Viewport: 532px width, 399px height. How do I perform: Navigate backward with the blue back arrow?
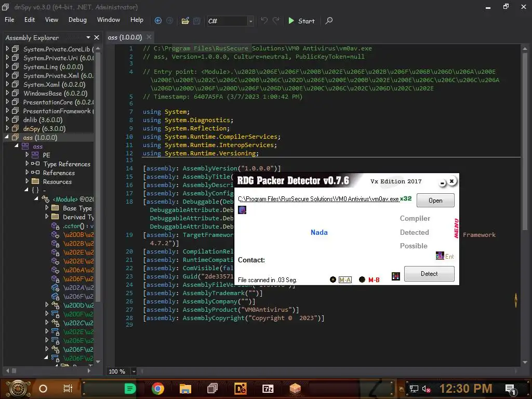pos(158,21)
